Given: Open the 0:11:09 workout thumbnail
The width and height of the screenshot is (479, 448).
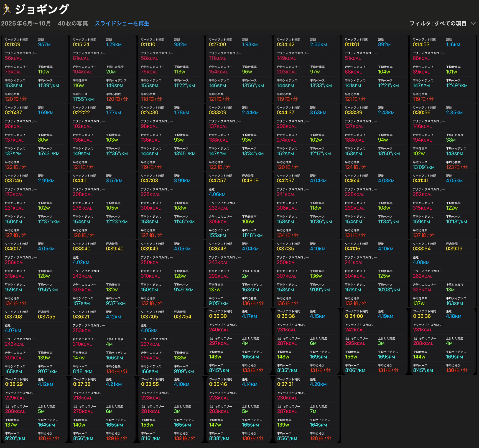Looking at the screenshot, I should [35, 69].
